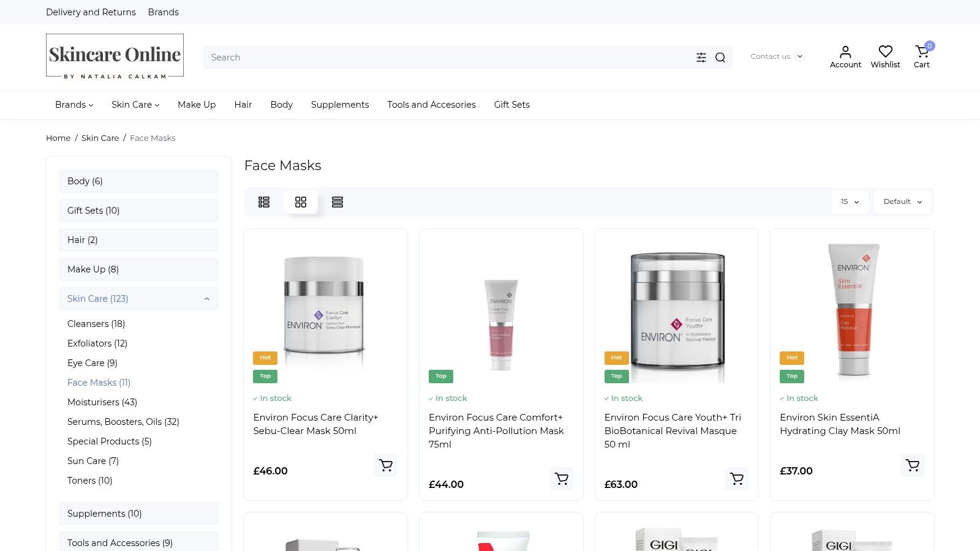Select Eye Care (9) subcategory

pos(92,363)
